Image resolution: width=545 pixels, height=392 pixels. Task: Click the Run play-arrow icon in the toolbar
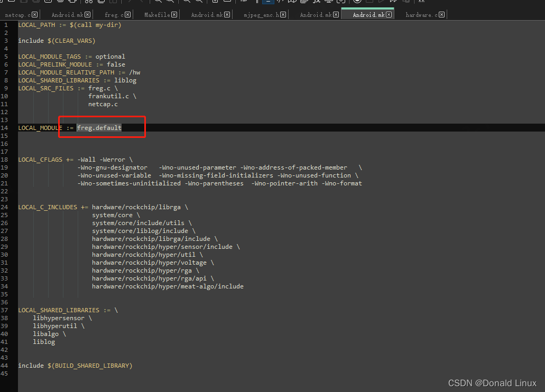(380, 3)
